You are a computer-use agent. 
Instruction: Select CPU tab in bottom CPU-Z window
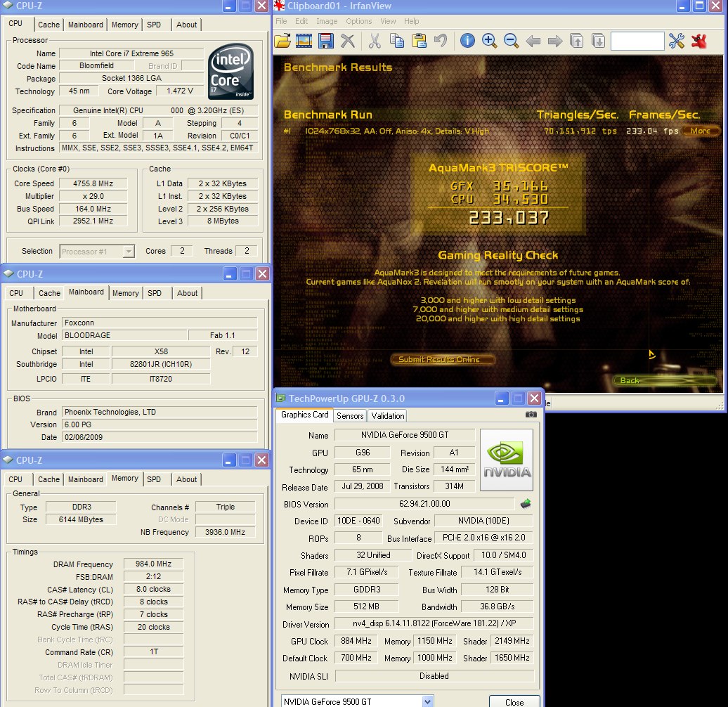point(15,479)
